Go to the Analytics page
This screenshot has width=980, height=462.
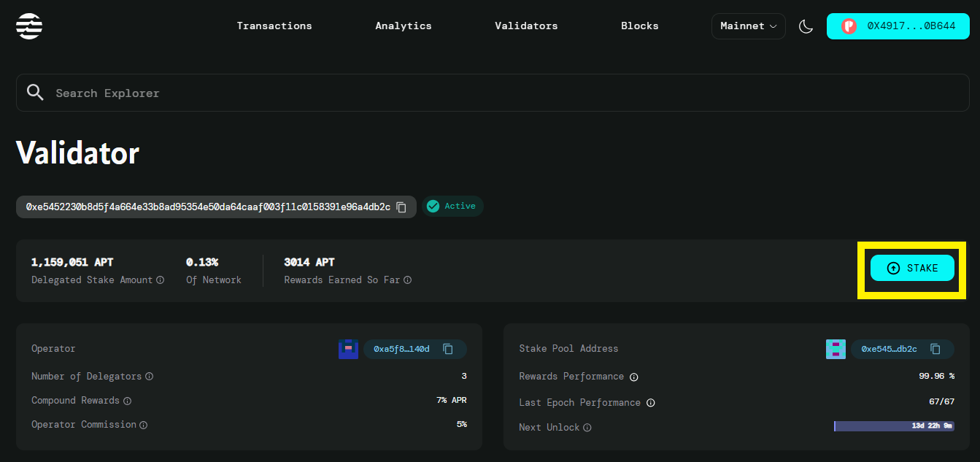[x=404, y=26]
